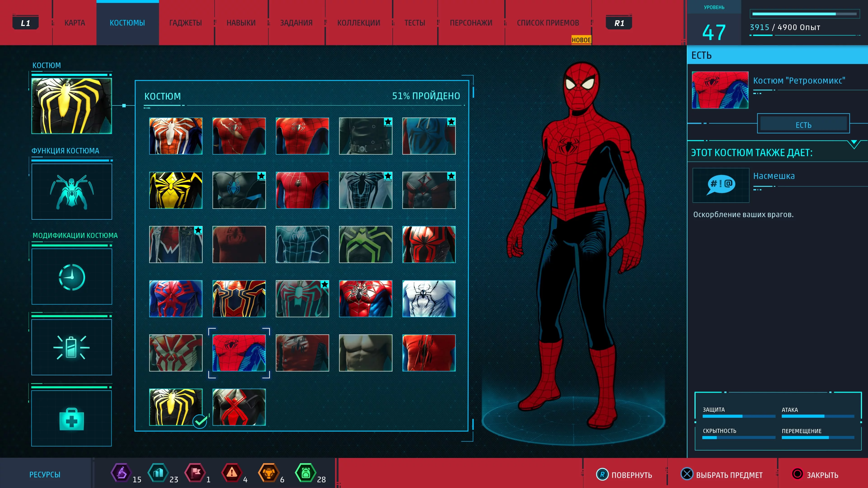
Task: Select the white suit with black spider
Action: [429, 299]
